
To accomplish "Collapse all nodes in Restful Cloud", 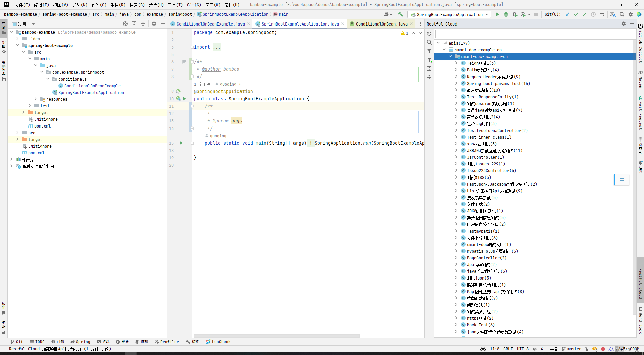I will [429, 77].
